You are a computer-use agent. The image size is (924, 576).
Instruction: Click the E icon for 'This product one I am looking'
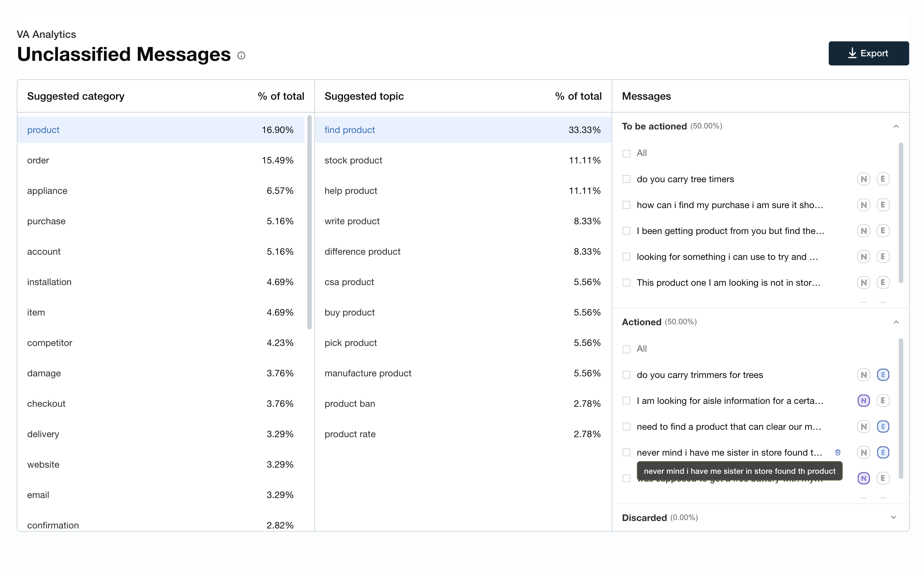coord(883,283)
